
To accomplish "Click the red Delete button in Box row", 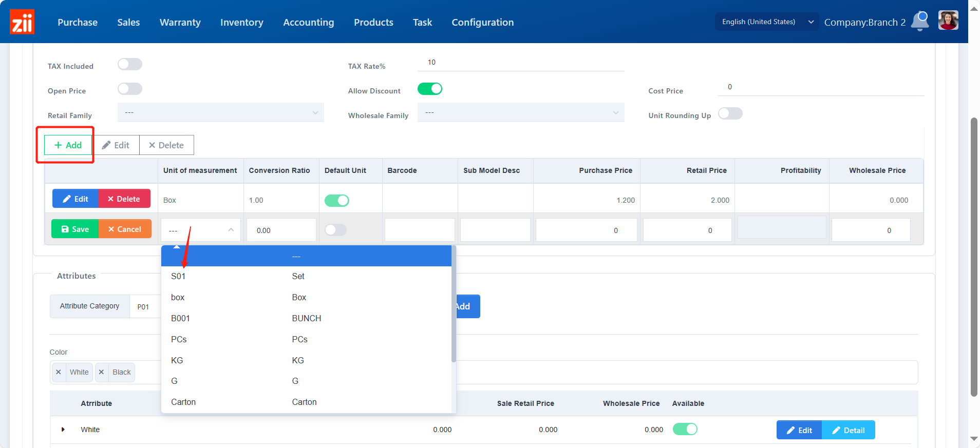I will click(x=124, y=199).
